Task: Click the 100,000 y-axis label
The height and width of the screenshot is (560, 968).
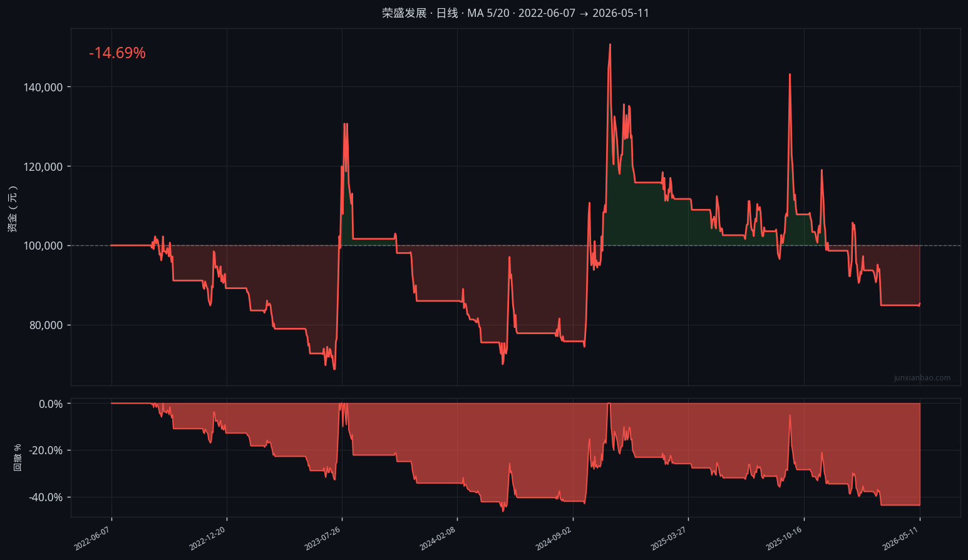Action: tap(43, 246)
